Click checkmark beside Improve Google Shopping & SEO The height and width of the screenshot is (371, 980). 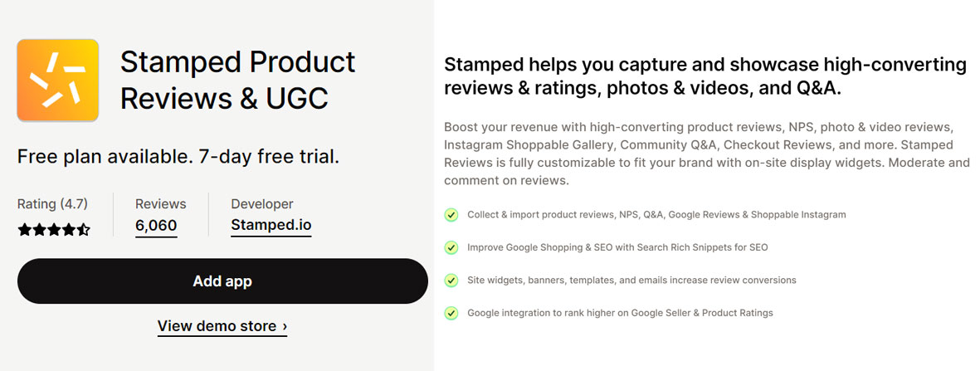[451, 247]
